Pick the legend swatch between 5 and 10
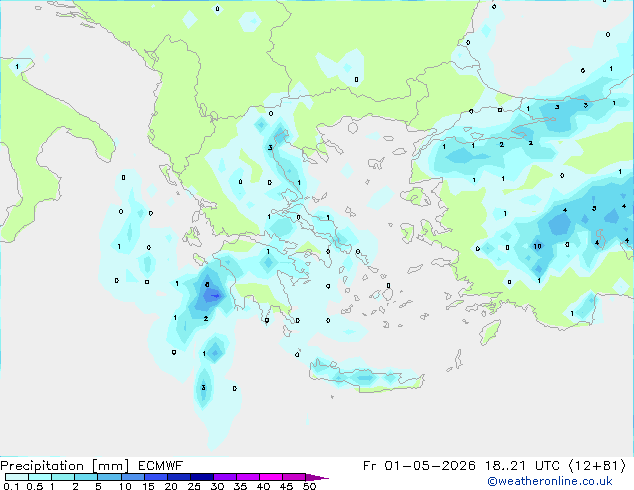Screen dimensions: 634x490 tap(109, 477)
